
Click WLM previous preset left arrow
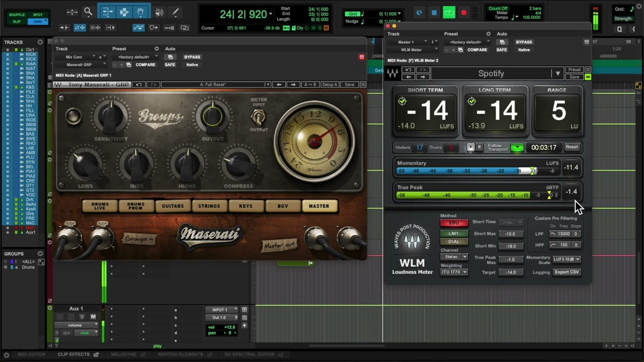click(409, 77)
